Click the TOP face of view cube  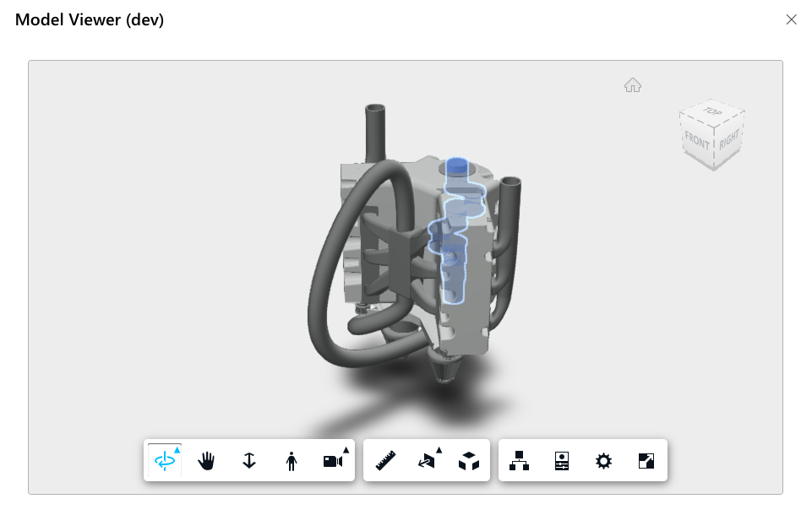click(712, 111)
